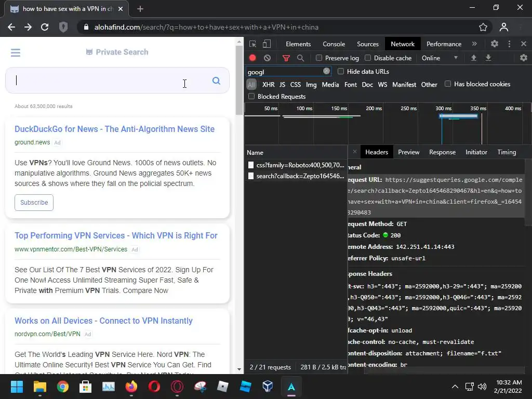Screen dimensions: 532x399
Task: Open the network search magnifier
Action: pos(301,58)
